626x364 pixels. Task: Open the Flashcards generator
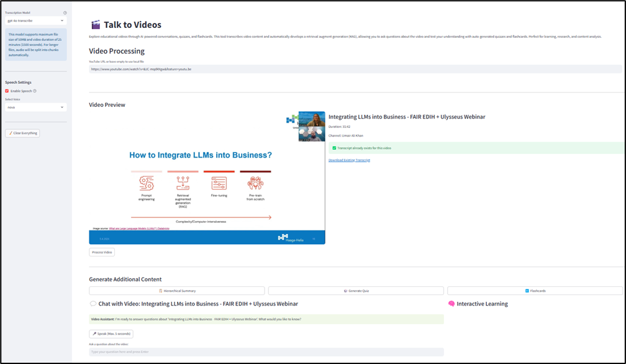click(x=535, y=291)
